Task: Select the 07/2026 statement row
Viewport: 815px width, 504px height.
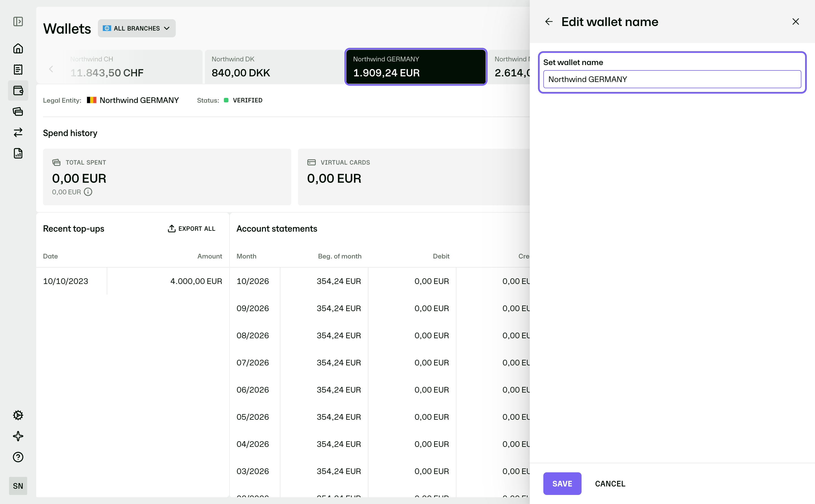Action: point(383,363)
